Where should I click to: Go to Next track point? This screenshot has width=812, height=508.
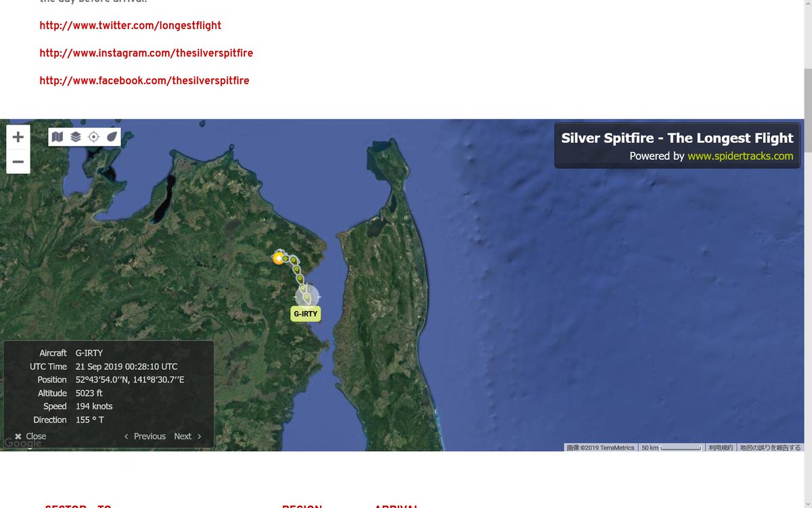188,436
